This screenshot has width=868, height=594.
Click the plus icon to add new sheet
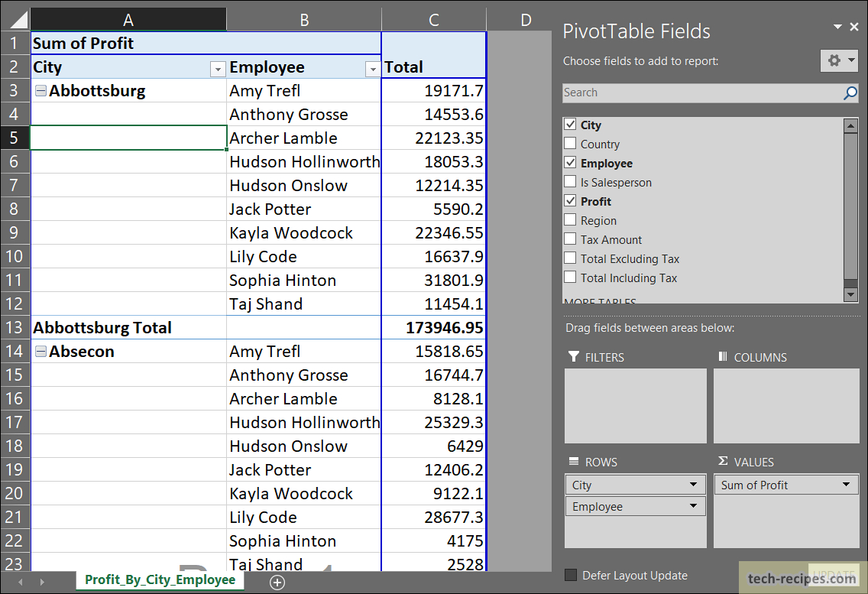pyautogui.click(x=277, y=582)
